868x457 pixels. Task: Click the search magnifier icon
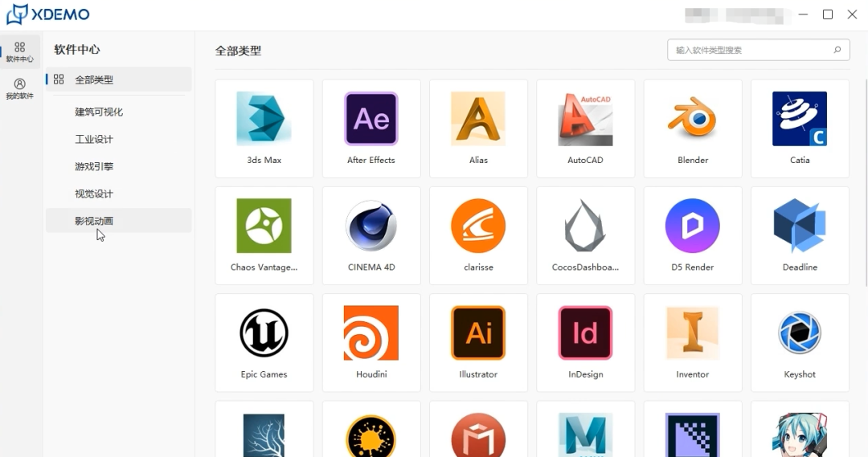pos(837,50)
